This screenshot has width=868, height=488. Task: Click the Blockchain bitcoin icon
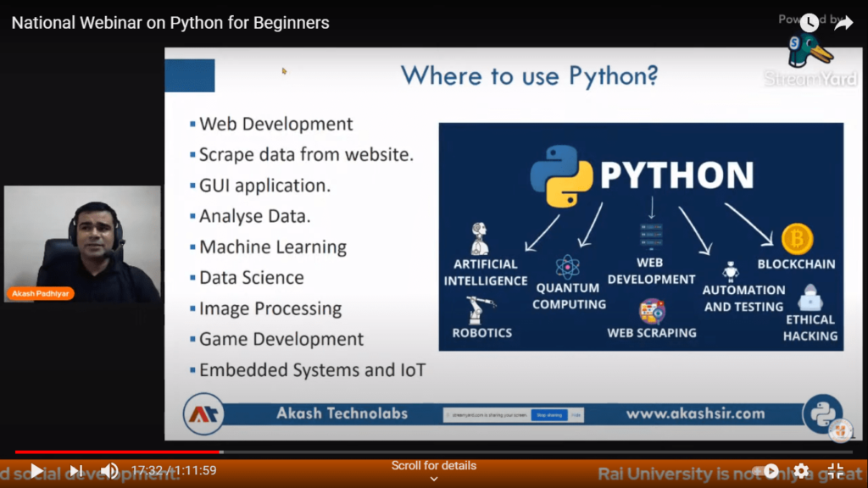[x=797, y=239]
